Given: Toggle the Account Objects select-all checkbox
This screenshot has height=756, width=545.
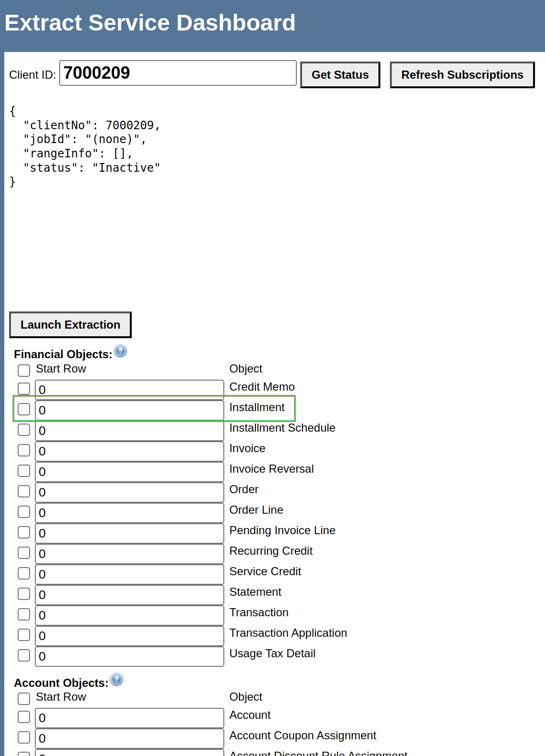Looking at the screenshot, I should click(x=24, y=699).
